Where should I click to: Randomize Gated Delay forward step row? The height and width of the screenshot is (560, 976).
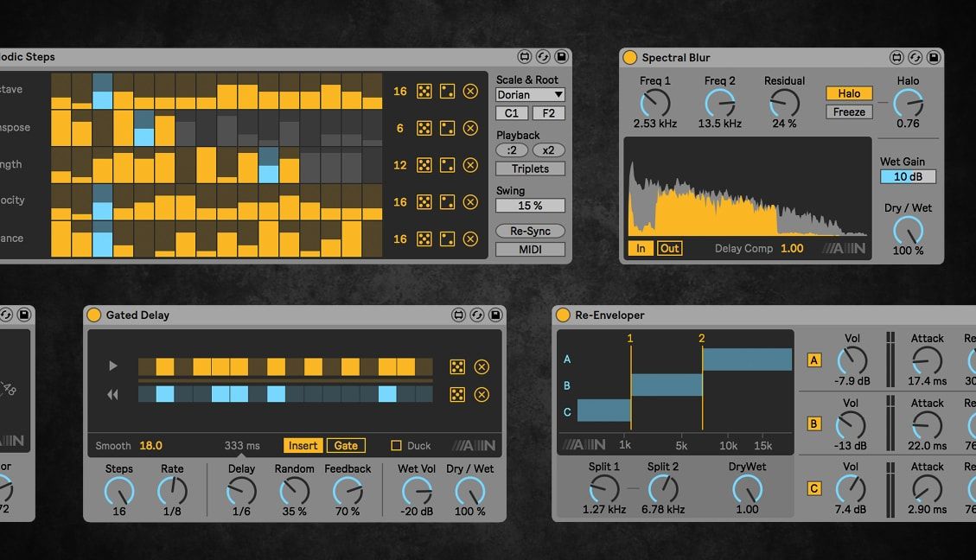pyautogui.click(x=457, y=366)
